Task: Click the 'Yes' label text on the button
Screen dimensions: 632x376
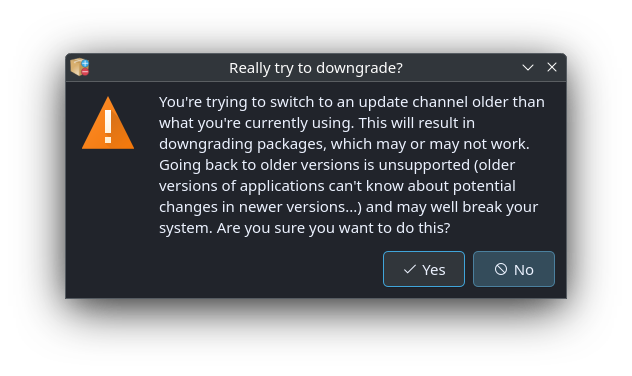Action: pyautogui.click(x=434, y=270)
